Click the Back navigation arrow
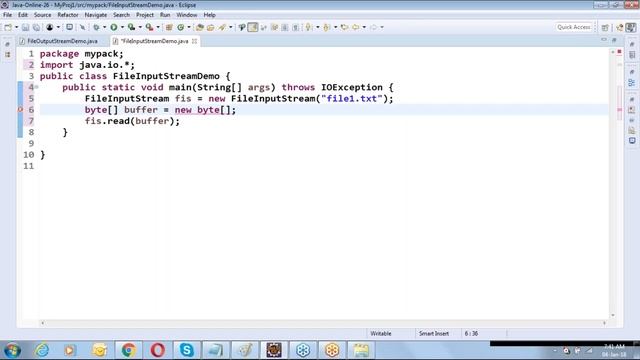This screenshot has width=640, height=360. [356, 27]
